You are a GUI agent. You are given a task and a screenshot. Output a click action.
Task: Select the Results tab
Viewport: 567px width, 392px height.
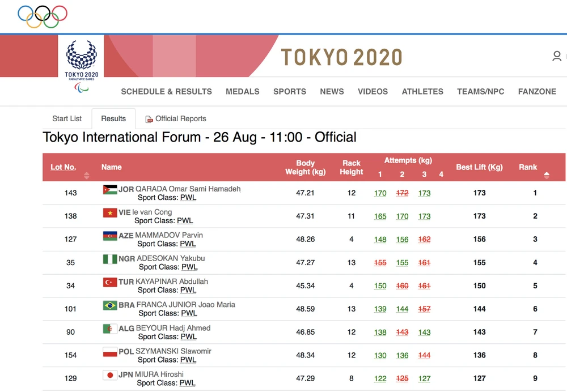(113, 118)
